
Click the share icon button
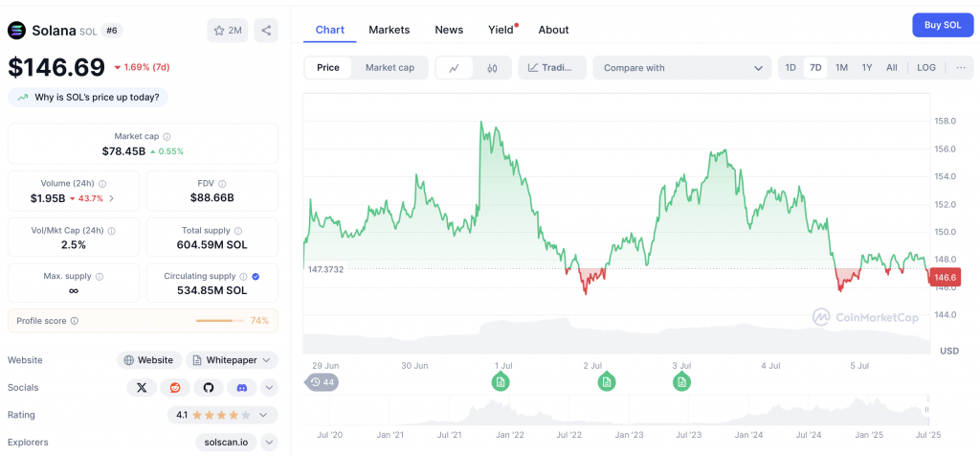(266, 30)
